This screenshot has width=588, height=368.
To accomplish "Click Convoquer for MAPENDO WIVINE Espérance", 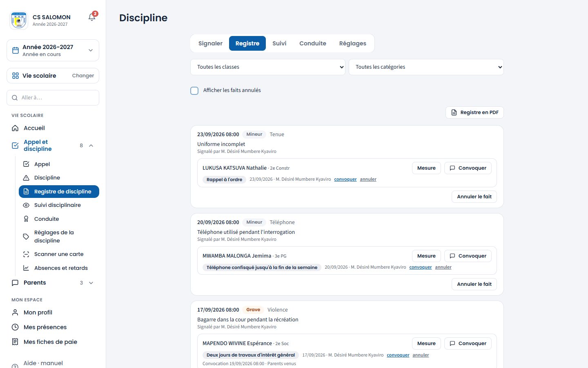I will coord(468,343).
